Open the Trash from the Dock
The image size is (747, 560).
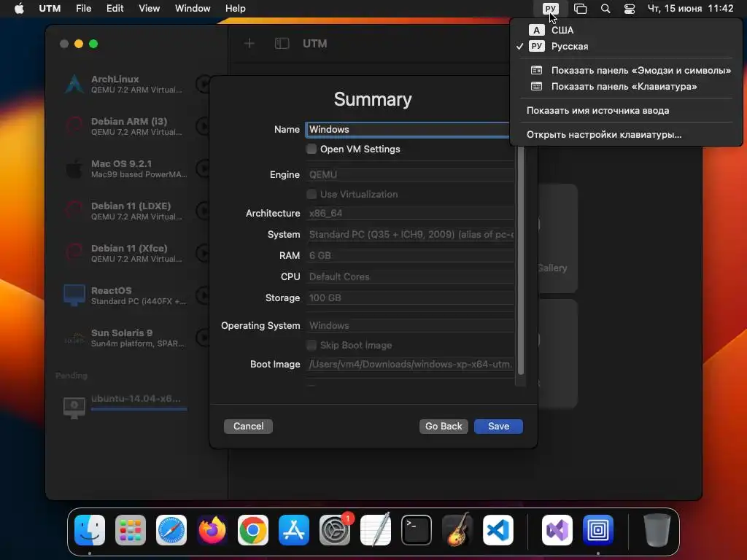pos(657,529)
